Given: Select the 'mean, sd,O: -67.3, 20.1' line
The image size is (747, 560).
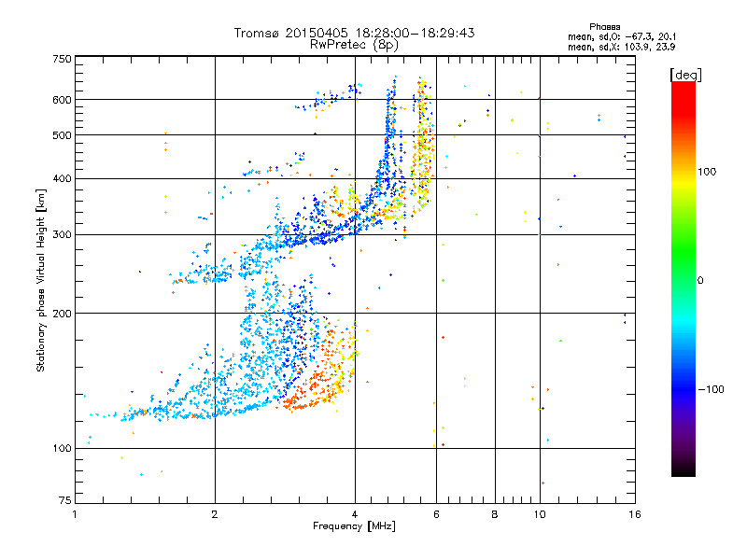Looking at the screenshot, I should 621,36.
